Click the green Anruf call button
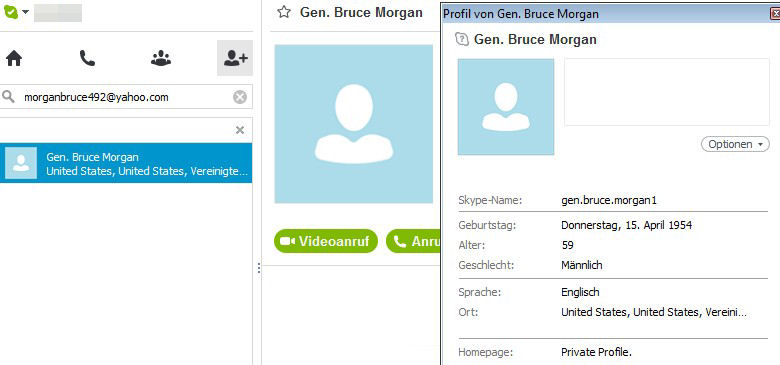 (413, 241)
